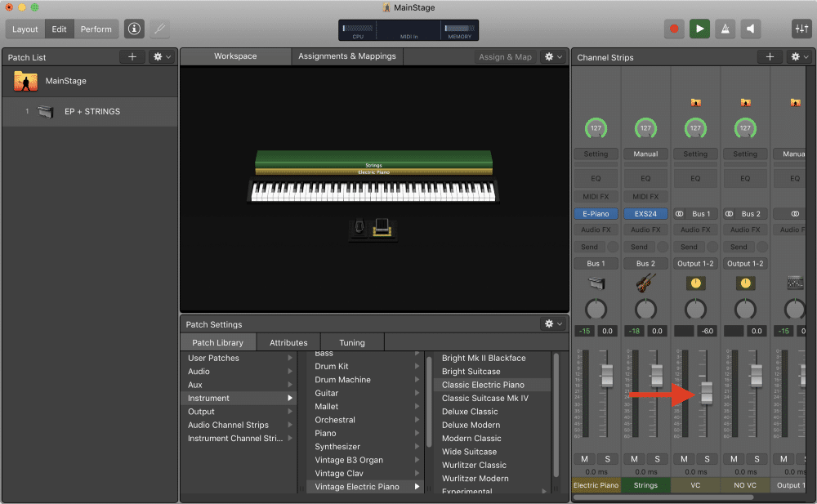This screenshot has height=504, width=817.
Task: Click the record button in the toolbar
Action: point(674,29)
